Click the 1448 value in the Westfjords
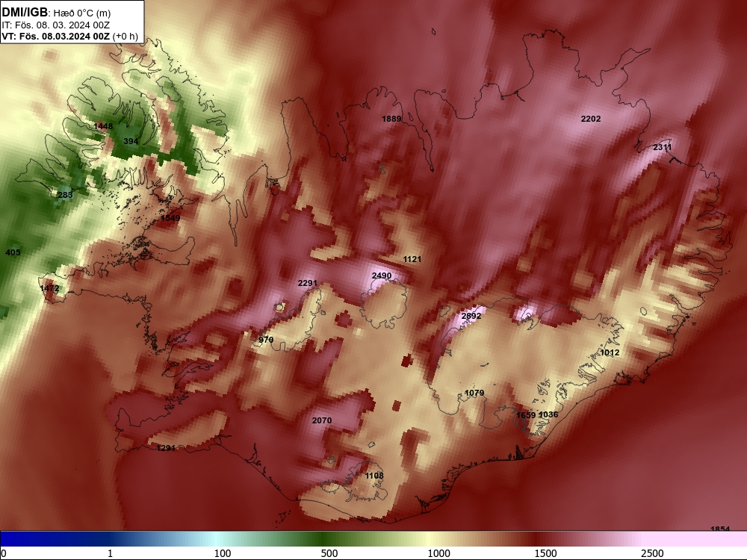 (103, 126)
